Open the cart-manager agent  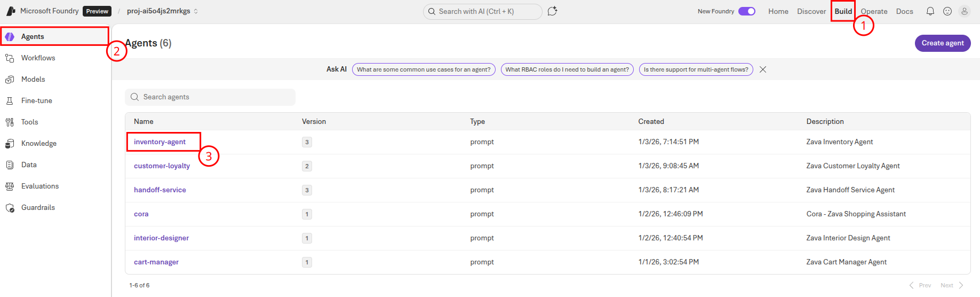click(x=156, y=262)
